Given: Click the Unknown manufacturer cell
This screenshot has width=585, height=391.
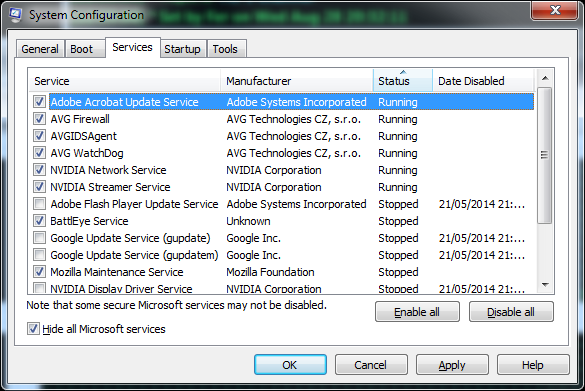Looking at the screenshot, I should (248, 221).
